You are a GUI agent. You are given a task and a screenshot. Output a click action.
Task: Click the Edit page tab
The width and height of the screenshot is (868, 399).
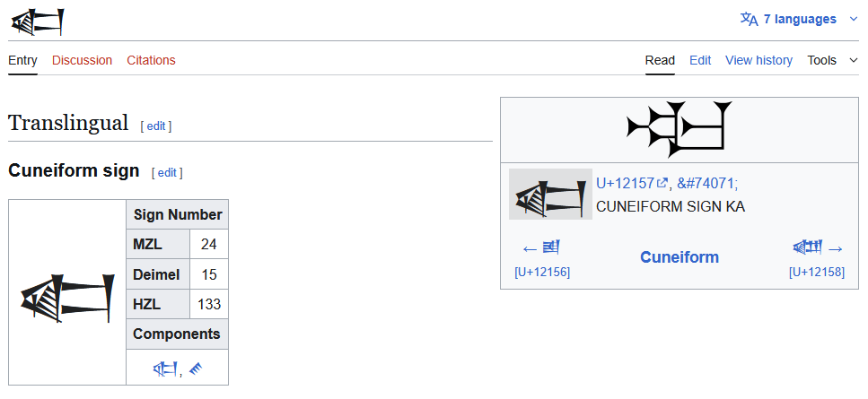pyautogui.click(x=700, y=60)
